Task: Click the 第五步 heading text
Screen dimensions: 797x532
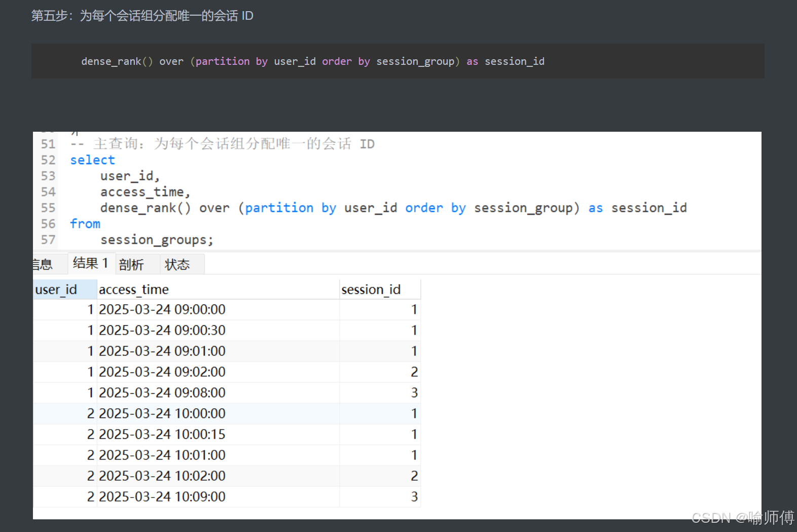Action: click(142, 16)
